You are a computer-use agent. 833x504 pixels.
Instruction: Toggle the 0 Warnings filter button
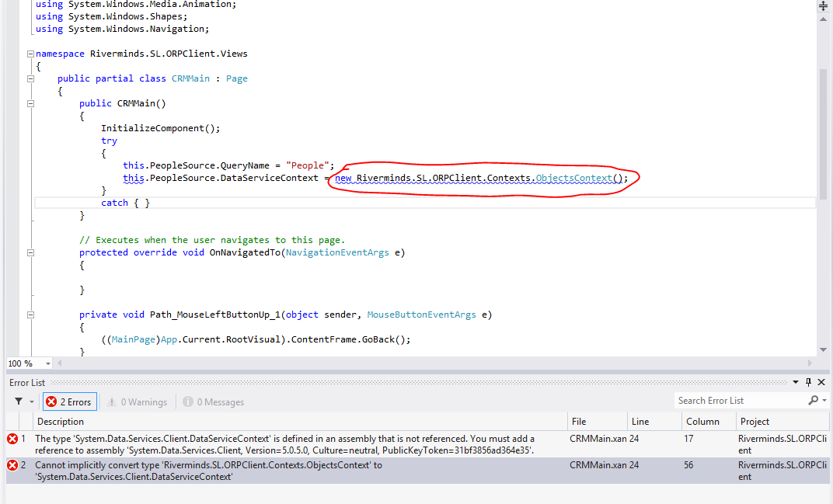[x=138, y=402]
